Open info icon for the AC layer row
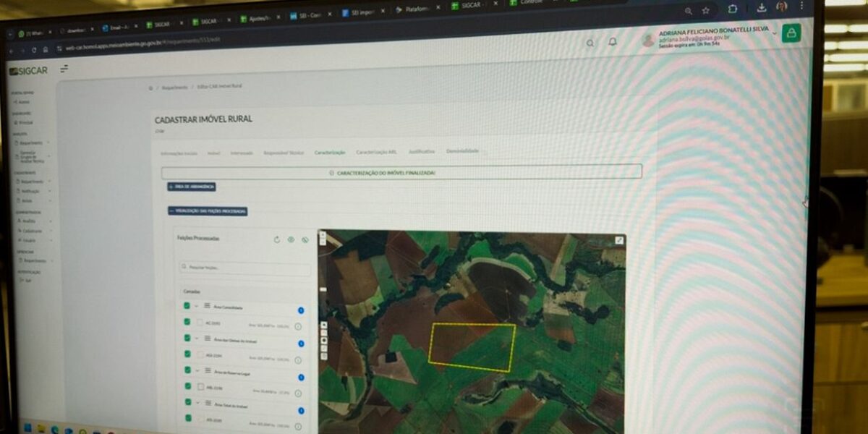The width and height of the screenshot is (868, 434). pos(298,327)
